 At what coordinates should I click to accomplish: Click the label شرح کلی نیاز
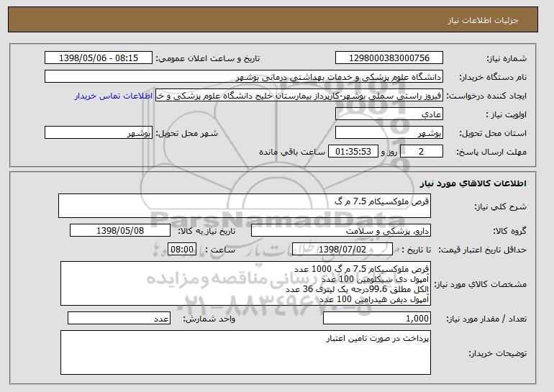point(500,207)
